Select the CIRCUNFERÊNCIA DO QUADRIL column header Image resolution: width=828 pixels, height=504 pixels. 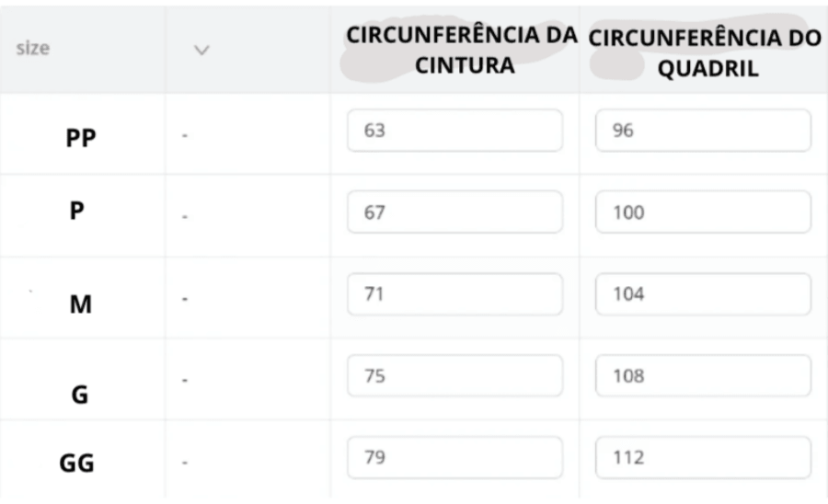click(x=705, y=52)
